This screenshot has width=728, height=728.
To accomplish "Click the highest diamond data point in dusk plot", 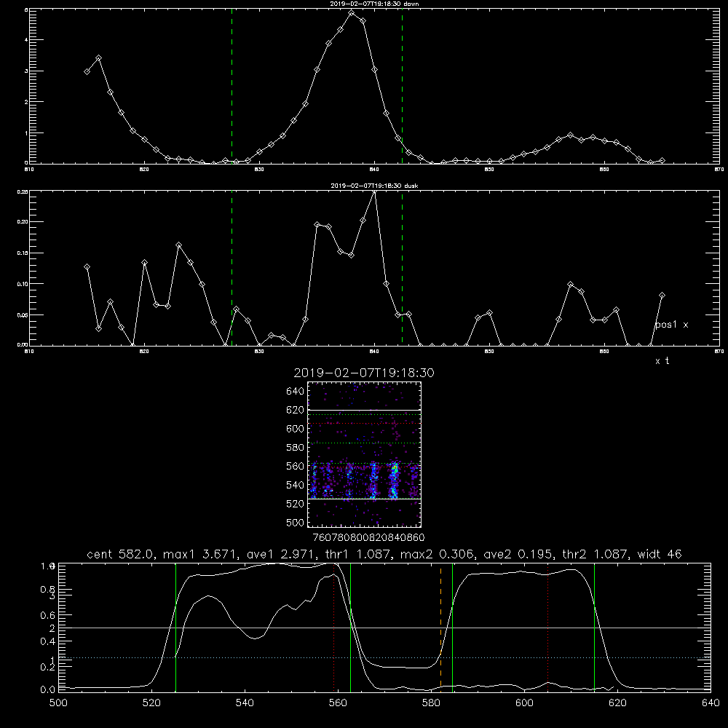I will 375,191.
